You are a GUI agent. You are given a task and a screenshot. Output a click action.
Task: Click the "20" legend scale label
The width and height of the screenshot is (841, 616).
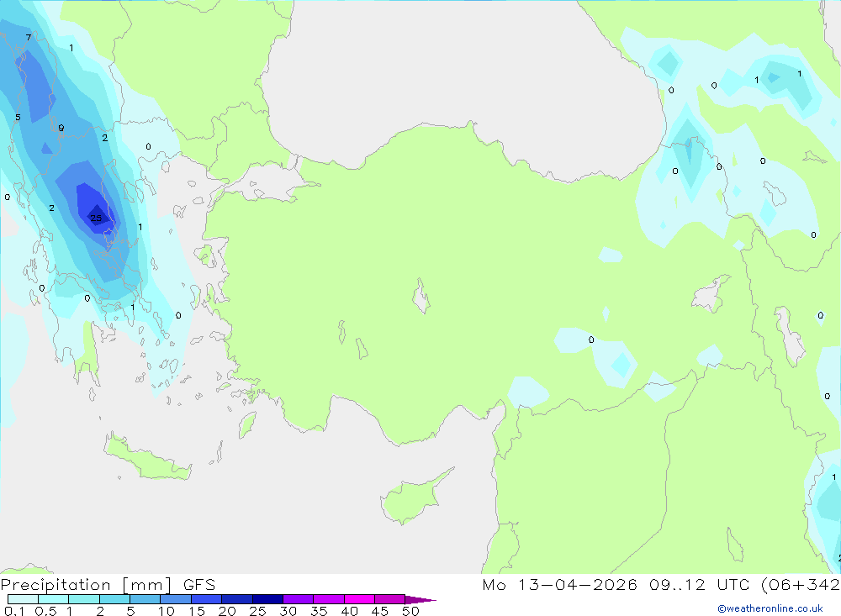coord(227,611)
